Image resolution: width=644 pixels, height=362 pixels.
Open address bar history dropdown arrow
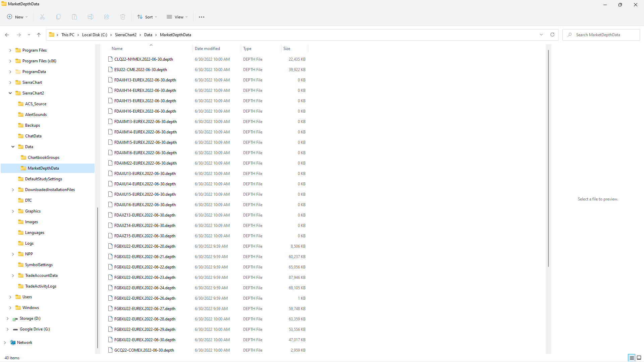click(541, 35)
